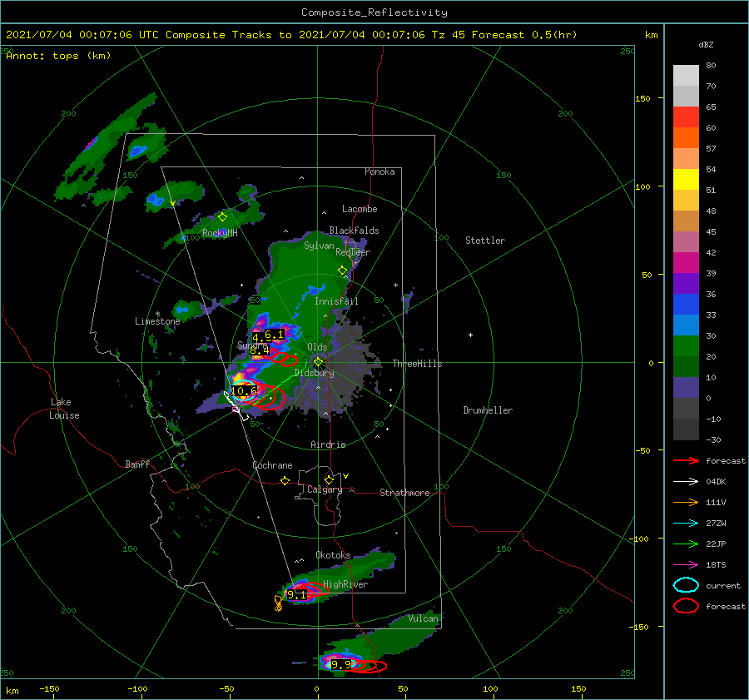Click the asterisk marker above Limestone
Screen dimensions: 749x700
pos(157,314)
